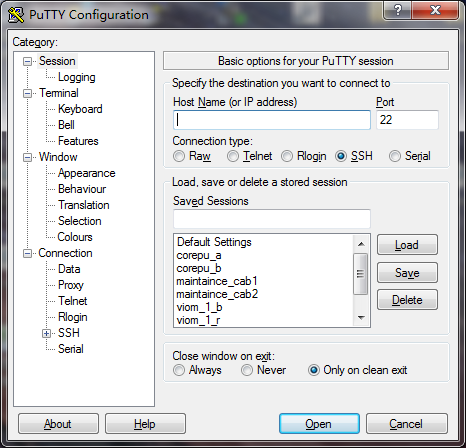The height and width of the screenshot is (448, 466).
Task: Expand the SSH tree node
Action: pos(46,333)
